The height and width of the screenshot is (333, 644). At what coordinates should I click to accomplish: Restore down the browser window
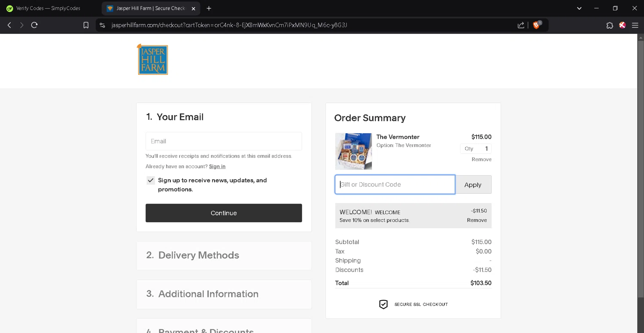(615, 8)
